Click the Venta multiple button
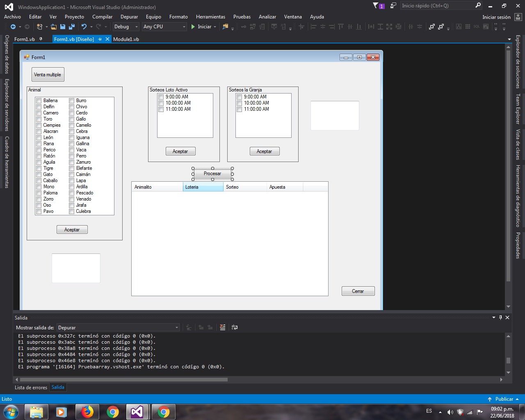The image size is (525, 420). click(x=48, y=75)
